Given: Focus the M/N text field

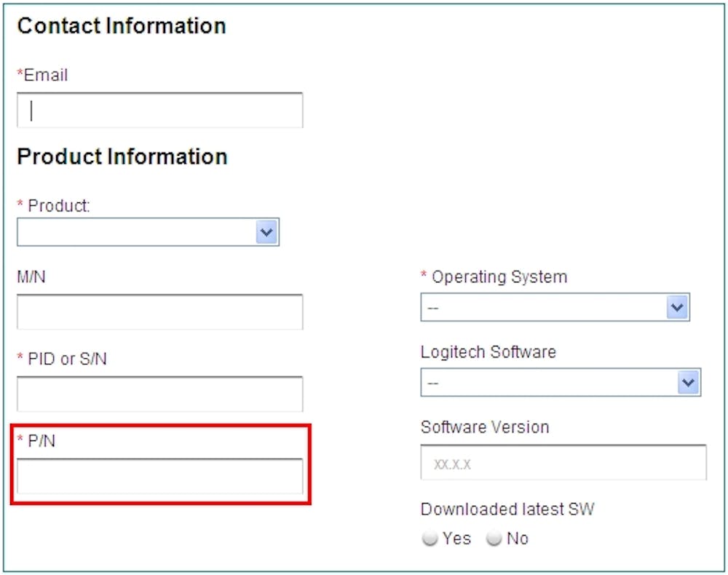Looking at the screenshot, I should click(x=159, y=312).
